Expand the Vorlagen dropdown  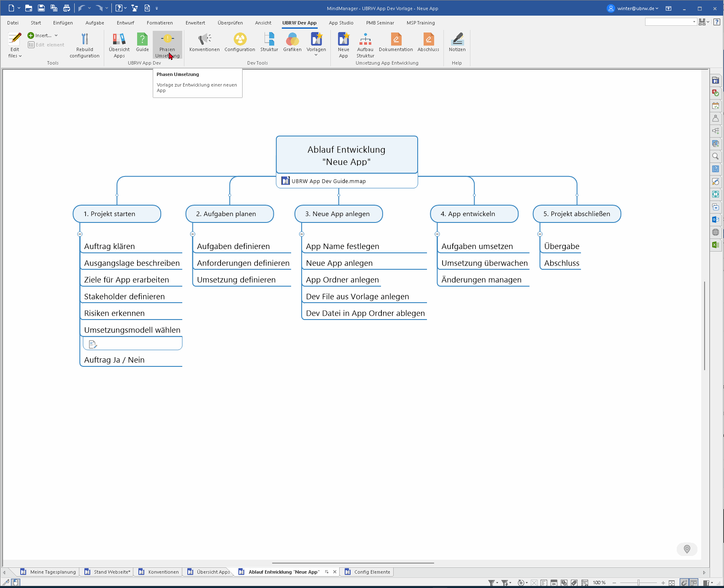click(x=316, y=55)
